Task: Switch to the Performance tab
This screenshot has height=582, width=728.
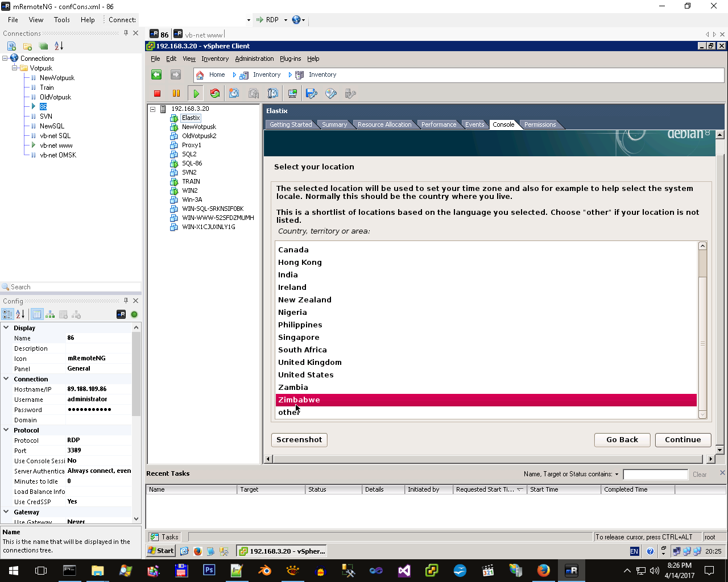Action: pyautogui.click(x=439, y=124)
